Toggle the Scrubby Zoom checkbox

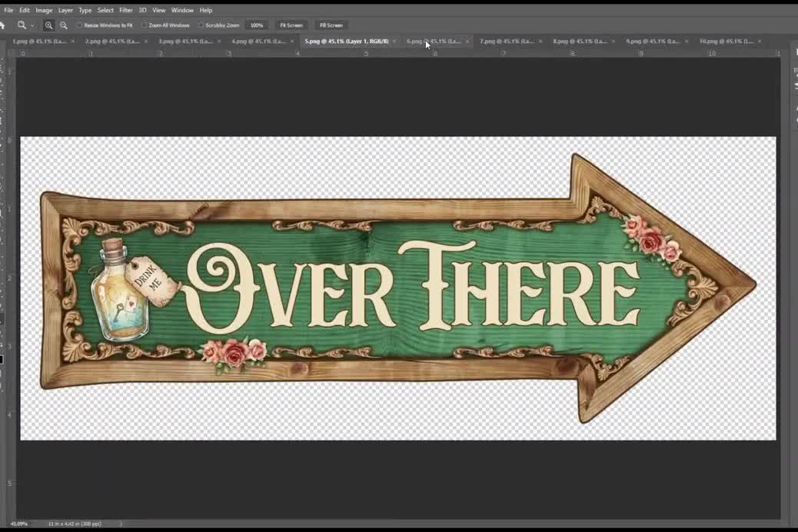point(201,25)
